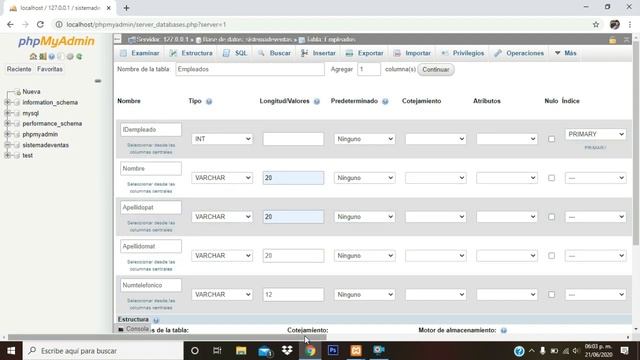Viewport: 640px width, 360px height.
Task: Toggle Nulo checkbox for Numtelefonico row
Action: (551, 295)
